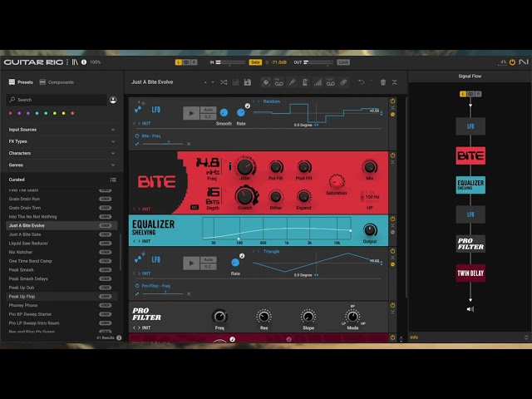Image resolution: width=532 pixels, height=399 pixels.
Task: Open the post tapedeck icon
Action: [331, 82]
